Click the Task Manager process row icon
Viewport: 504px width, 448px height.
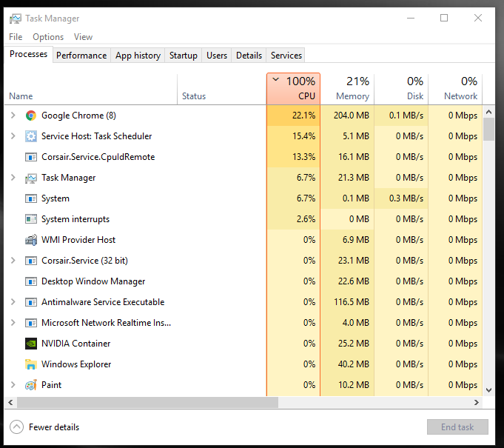31,178
